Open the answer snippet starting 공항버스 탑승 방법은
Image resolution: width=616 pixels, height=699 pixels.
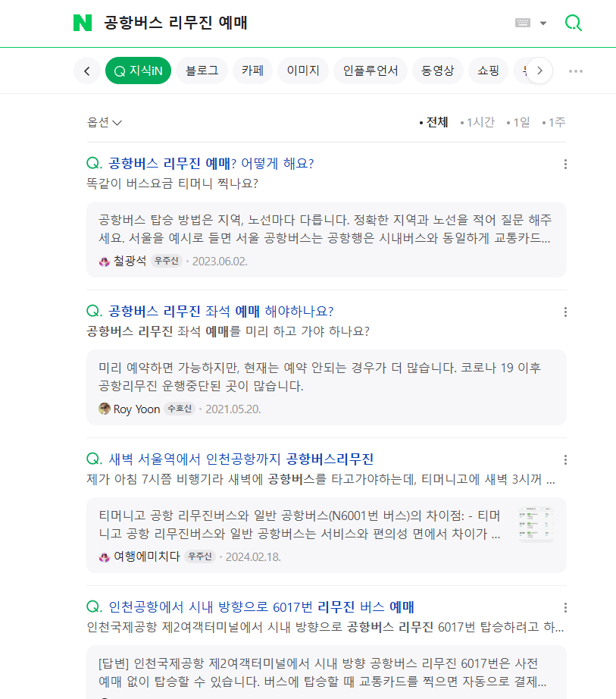pos(325,229)
